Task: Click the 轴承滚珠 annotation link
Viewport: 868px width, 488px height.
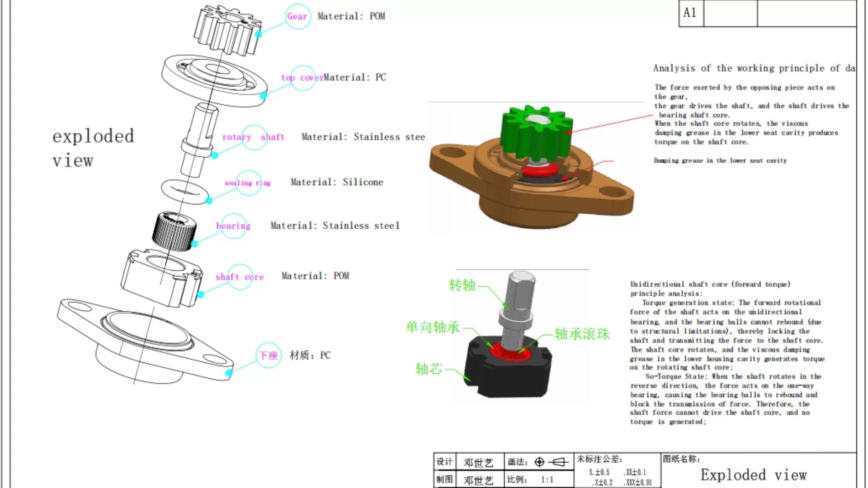Action: pyautogui.click(x=581, y=333)
